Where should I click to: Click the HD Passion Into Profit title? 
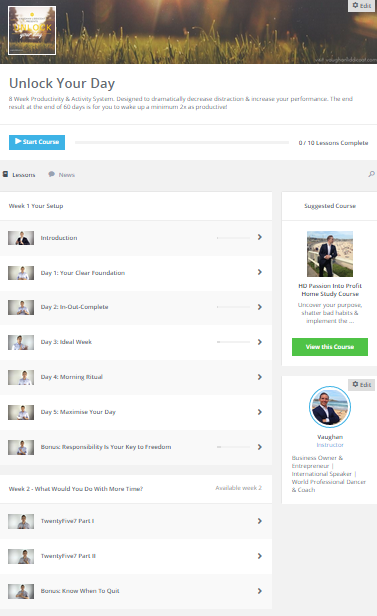point(330,290)
